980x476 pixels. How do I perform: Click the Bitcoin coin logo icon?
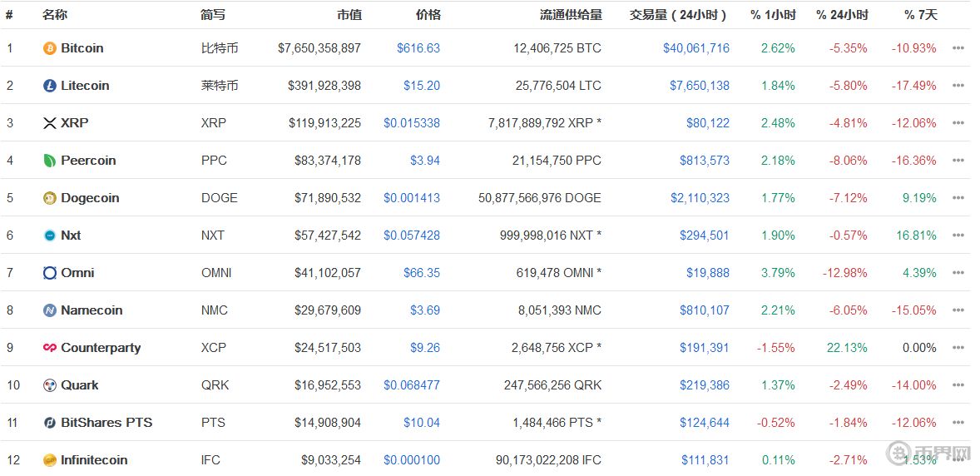[x=50, y=48]
